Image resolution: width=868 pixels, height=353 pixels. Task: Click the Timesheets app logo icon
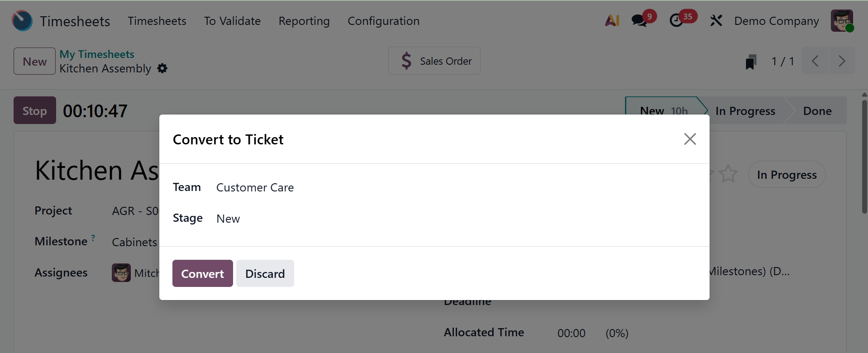pyautogui.click(x=22, y=21)
